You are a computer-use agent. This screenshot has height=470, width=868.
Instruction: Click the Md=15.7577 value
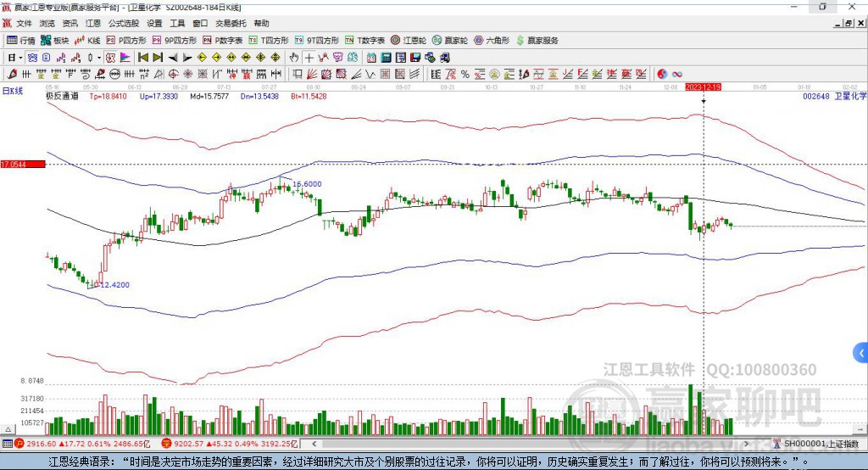tap(209, 97)
